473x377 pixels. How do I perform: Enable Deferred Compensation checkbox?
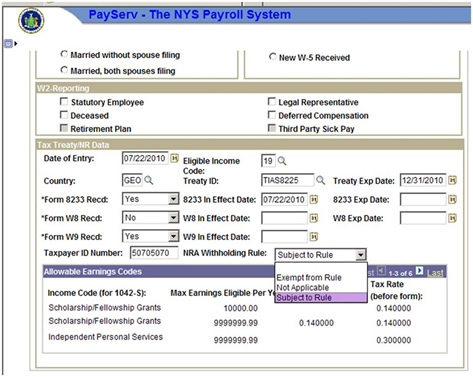pyautogui.click(x=272, y=115)
